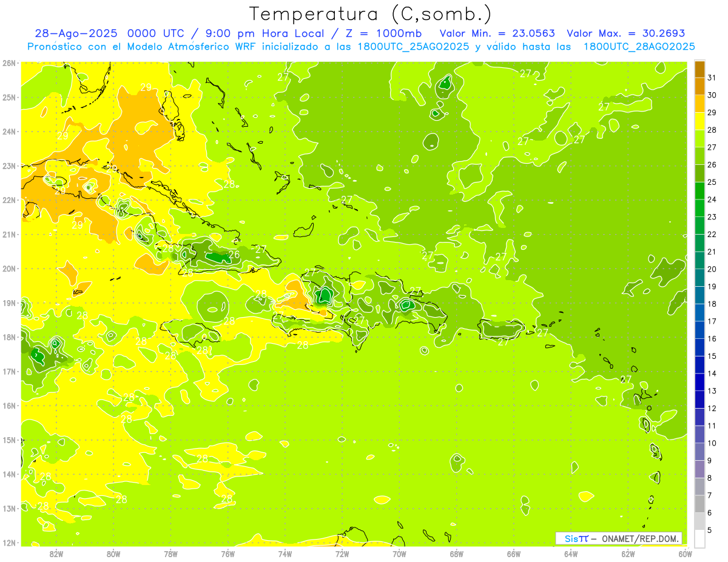Click the 17N latitude axis label
Image resolution: width=728 pixels, height=562 pixels.
coord(9,371)
